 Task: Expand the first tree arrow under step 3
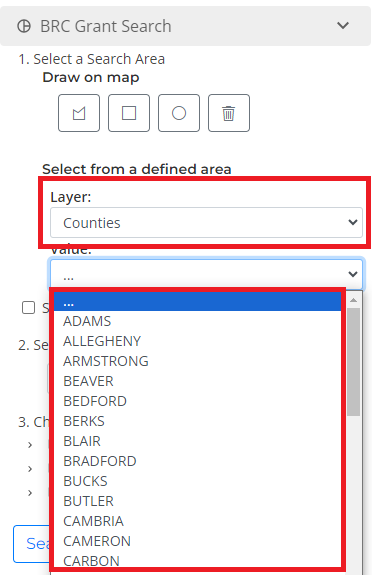point(30,445)
